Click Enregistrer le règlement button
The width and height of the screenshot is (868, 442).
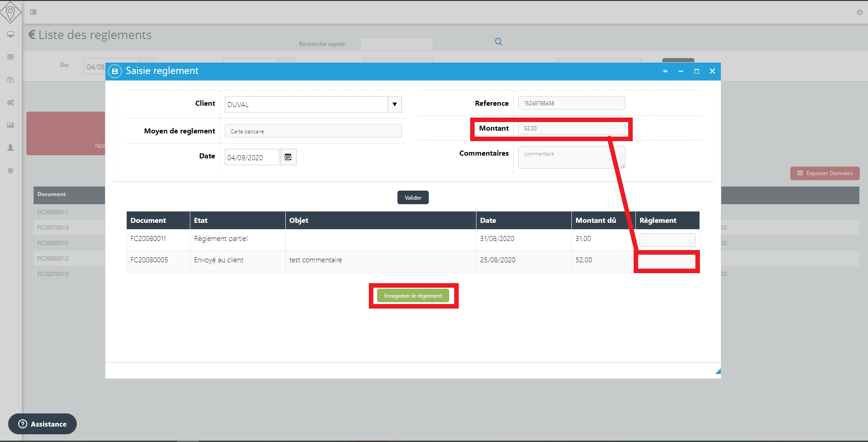[x=413, y=296]
